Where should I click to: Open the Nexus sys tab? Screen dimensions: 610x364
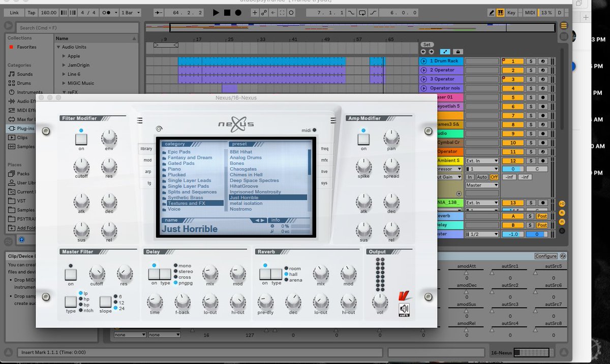point(325,183)
